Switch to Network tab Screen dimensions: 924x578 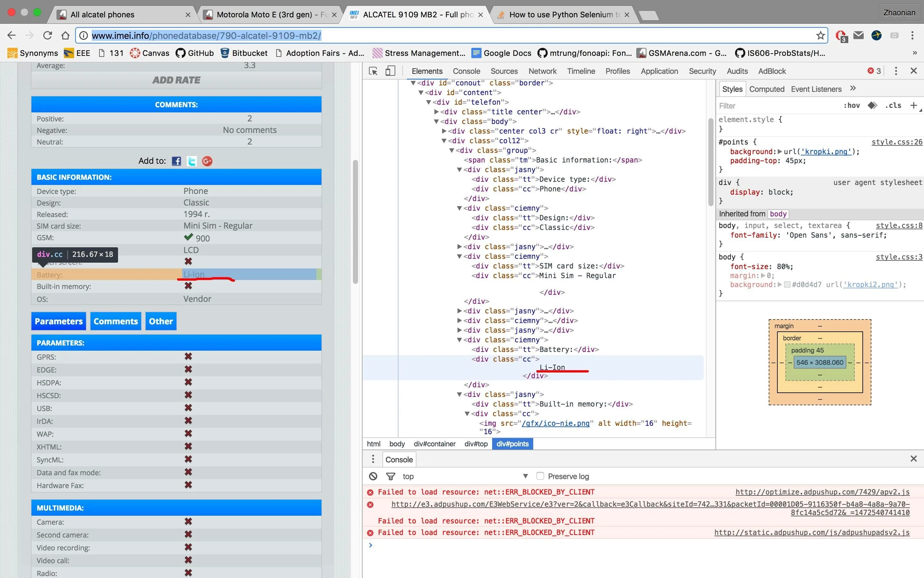click(x=542, y=71)
